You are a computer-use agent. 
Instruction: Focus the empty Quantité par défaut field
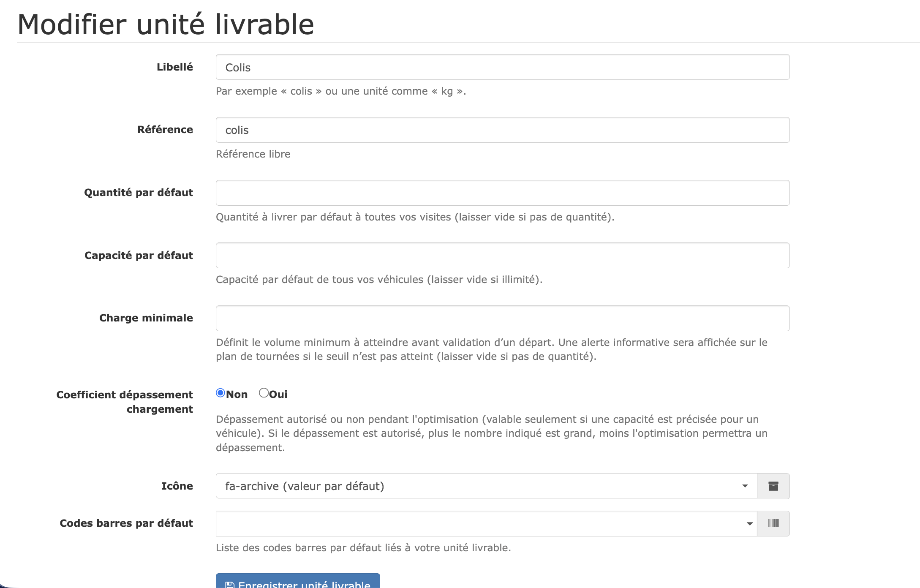[x=502, y=193]
